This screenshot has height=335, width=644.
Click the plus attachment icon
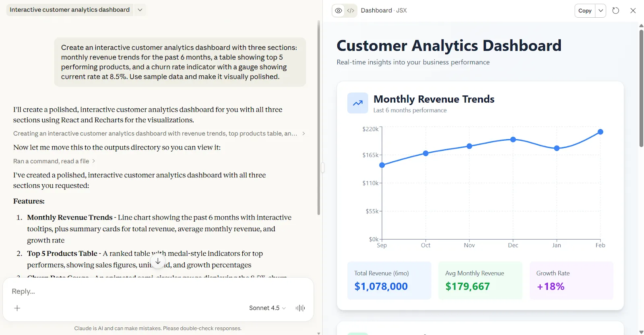tap(17, 308)
